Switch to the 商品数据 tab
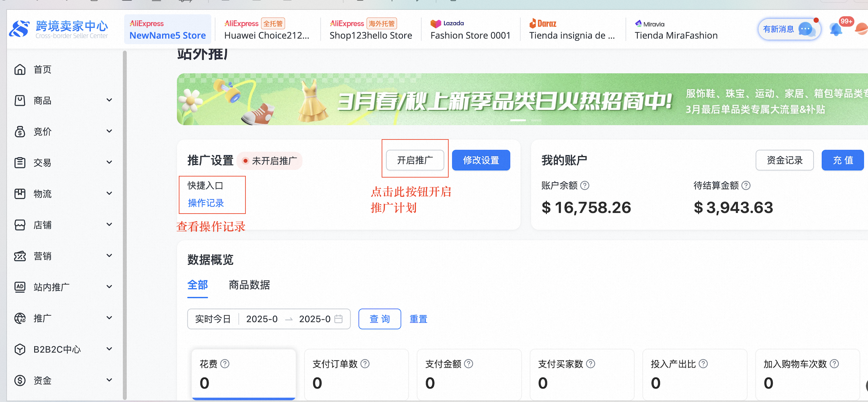 click(x=249, y=285)
